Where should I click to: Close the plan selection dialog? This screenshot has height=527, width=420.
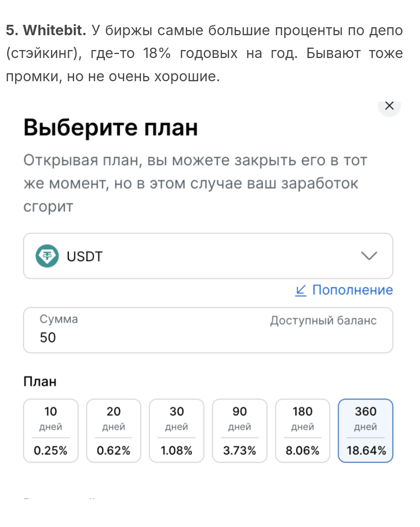coord(389,106)
